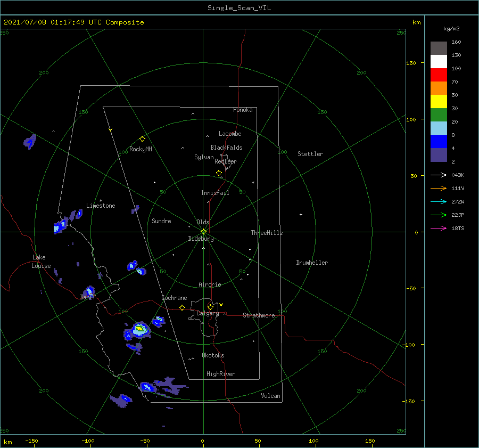Click the storm cell over Banff

click(x=89, y=291)
